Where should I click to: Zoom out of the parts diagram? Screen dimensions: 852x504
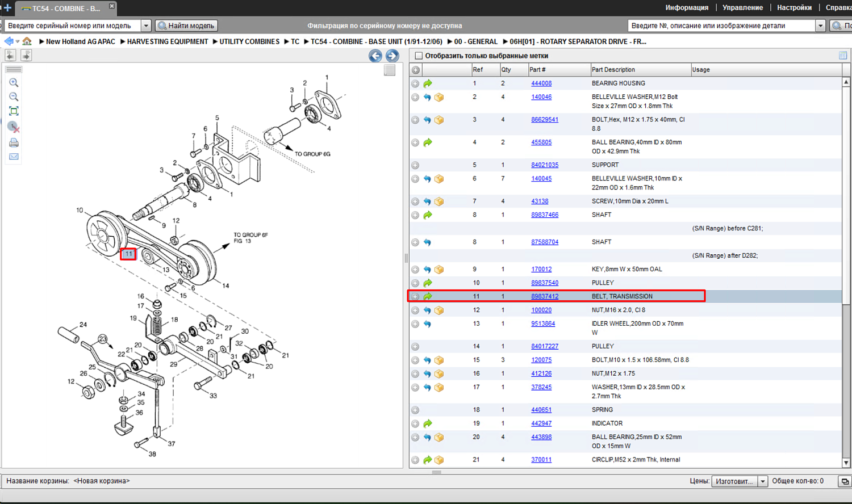[14, 97]
